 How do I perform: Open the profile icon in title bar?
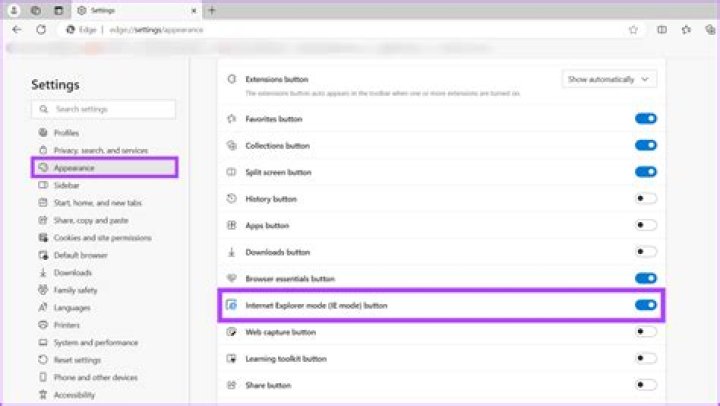(x=14, y=10)
